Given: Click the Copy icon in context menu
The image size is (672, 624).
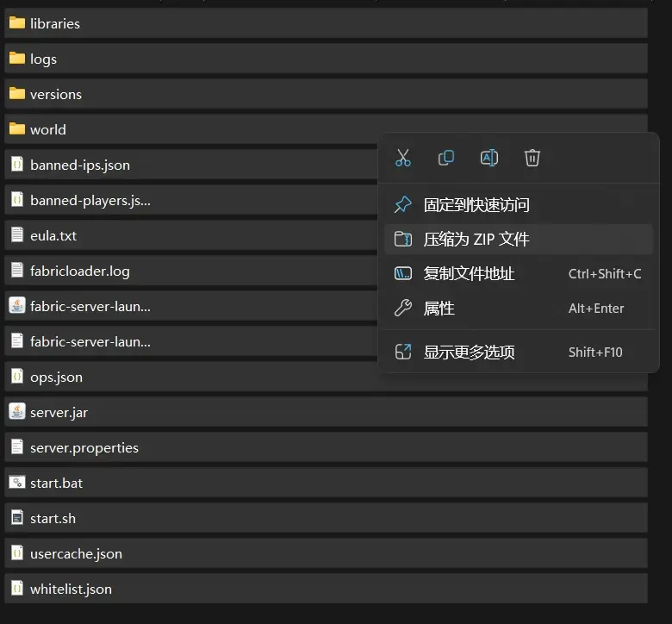Looking at the screenshot, I should 446,158.
